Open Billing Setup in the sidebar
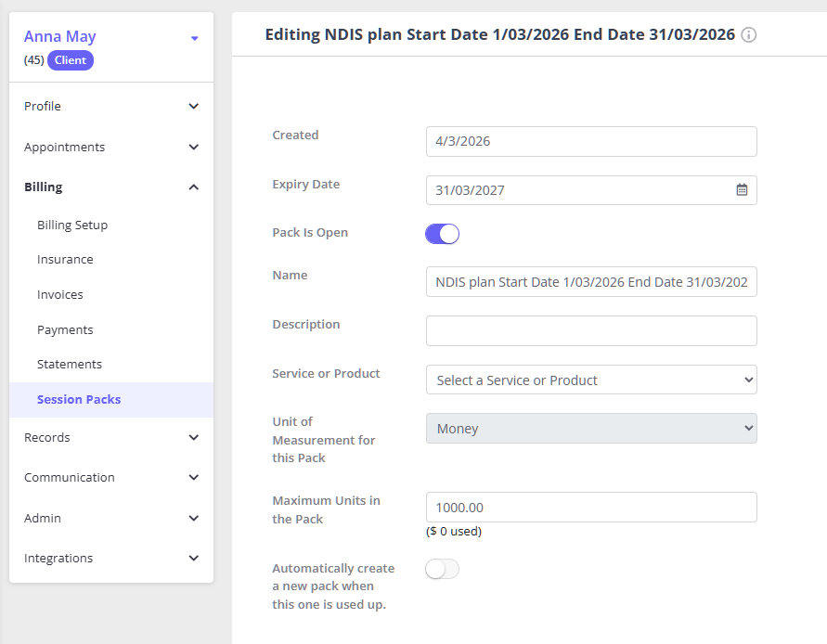The image size is (827, 644). (x=72, y=225)
